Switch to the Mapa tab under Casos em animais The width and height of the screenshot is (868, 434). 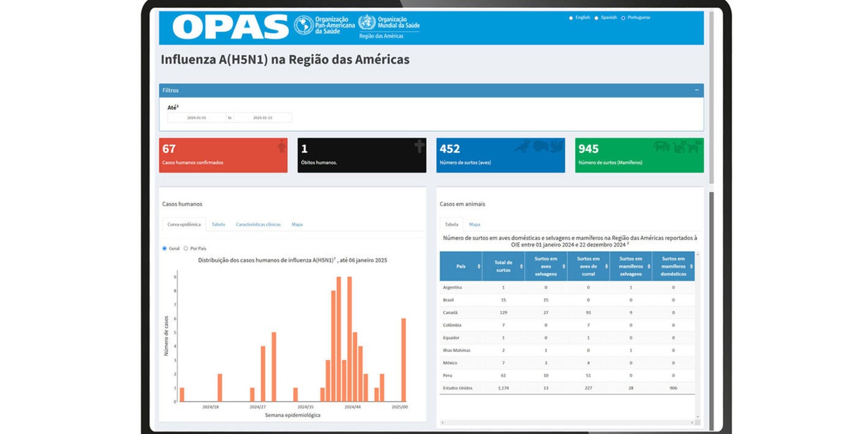tap(474, 224)
